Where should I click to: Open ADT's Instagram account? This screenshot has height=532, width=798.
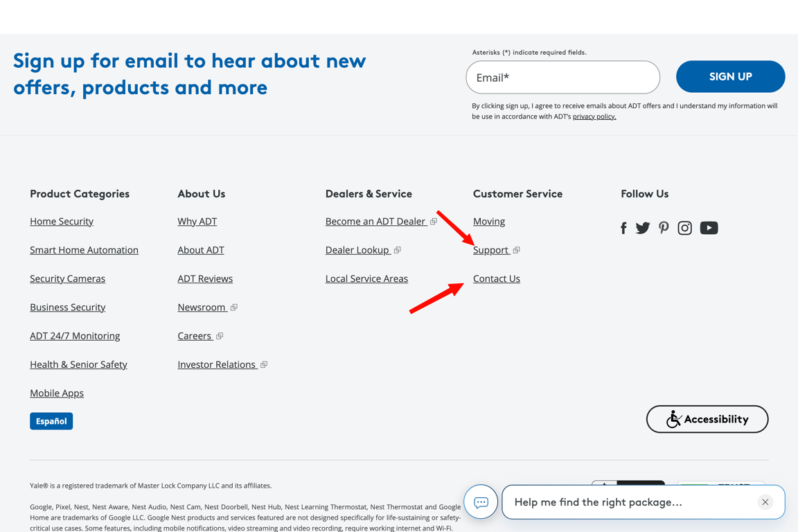684,227
